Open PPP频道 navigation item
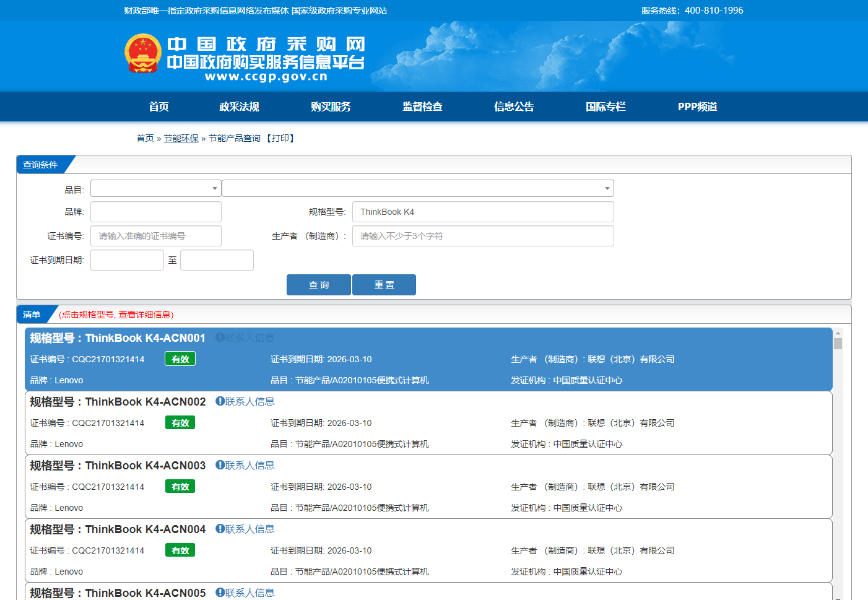 [x=697, y=107]
